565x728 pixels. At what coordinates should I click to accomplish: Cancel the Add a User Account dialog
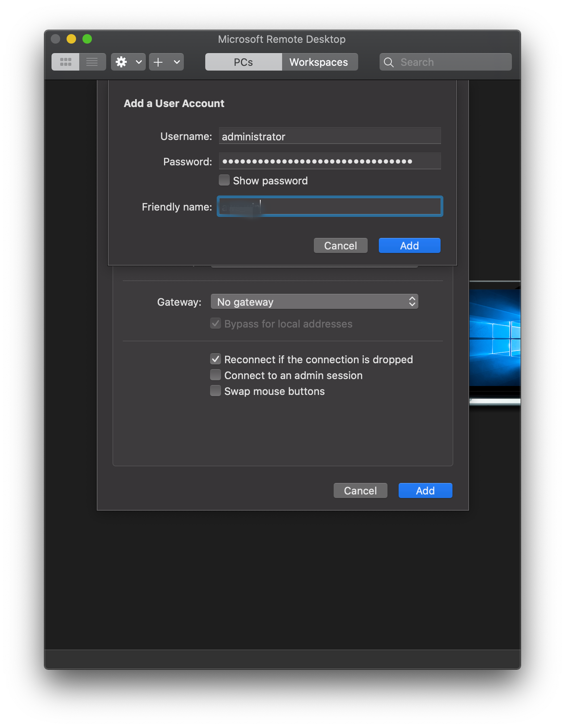pos(341,246)
